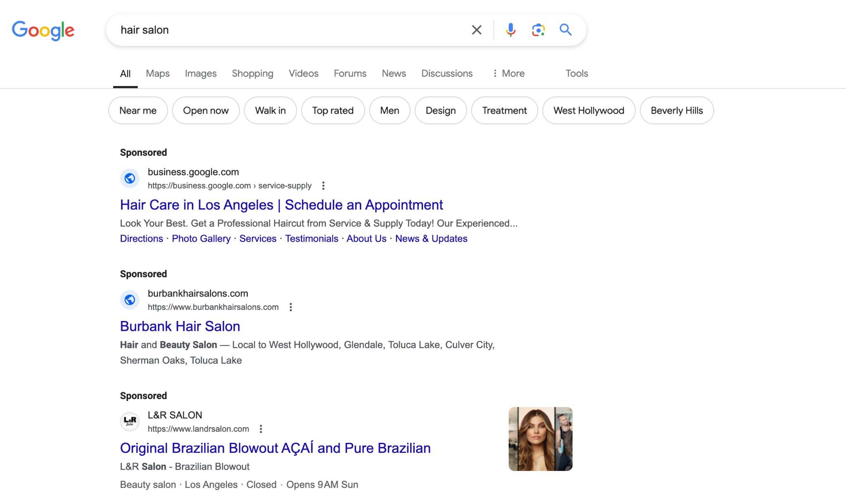Click the business.google.com site name
The width and height of the screenshot is (846, 504).
(x=193, y=172)
